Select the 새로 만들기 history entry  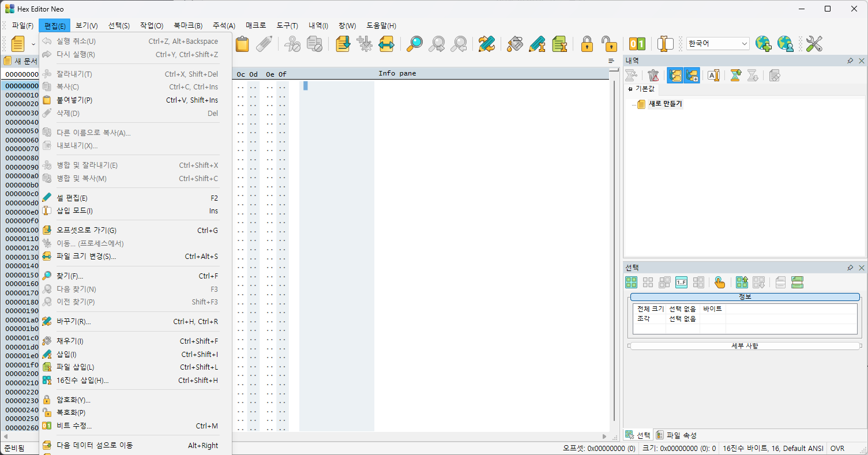[665, 104]
